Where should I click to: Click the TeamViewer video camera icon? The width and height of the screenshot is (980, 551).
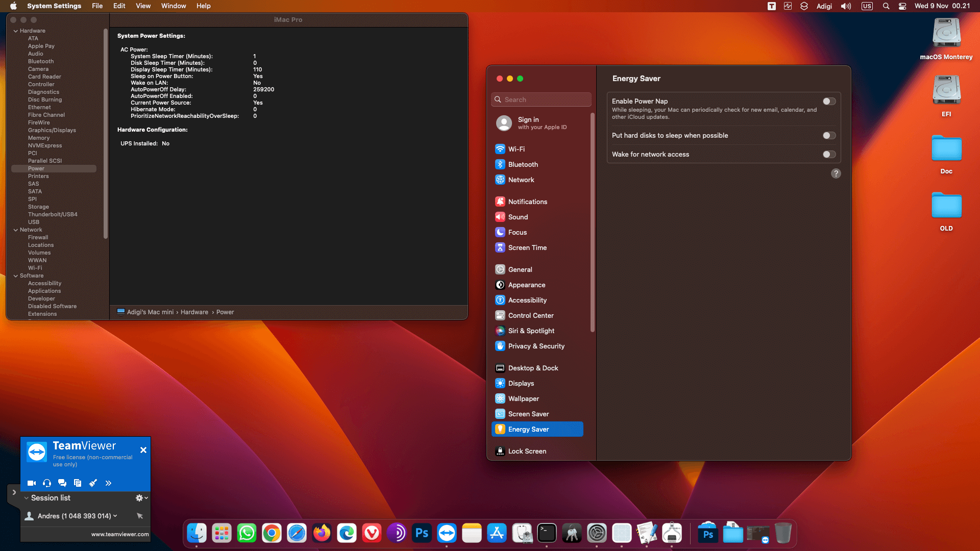[x=32, y=483]
